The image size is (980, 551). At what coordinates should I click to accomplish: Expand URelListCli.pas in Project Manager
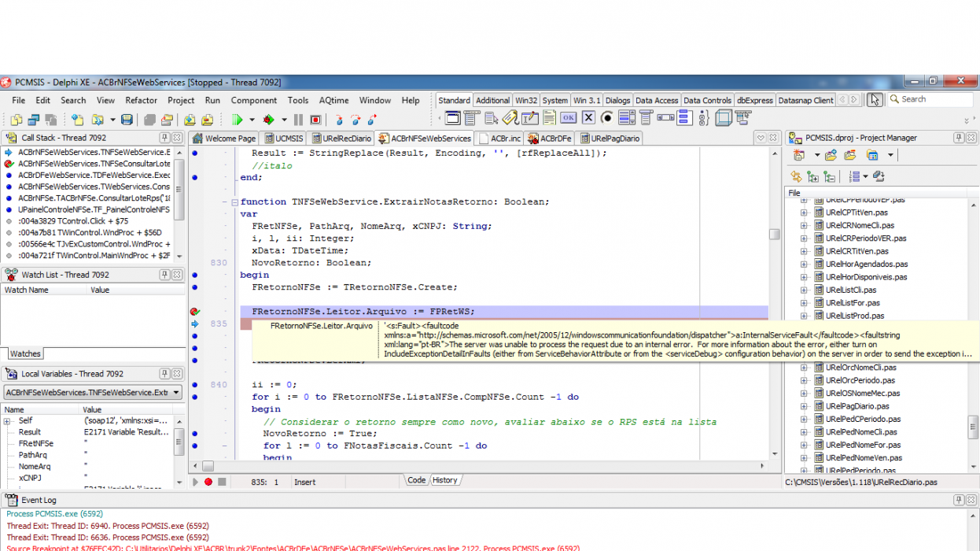(x=804, y=290)
